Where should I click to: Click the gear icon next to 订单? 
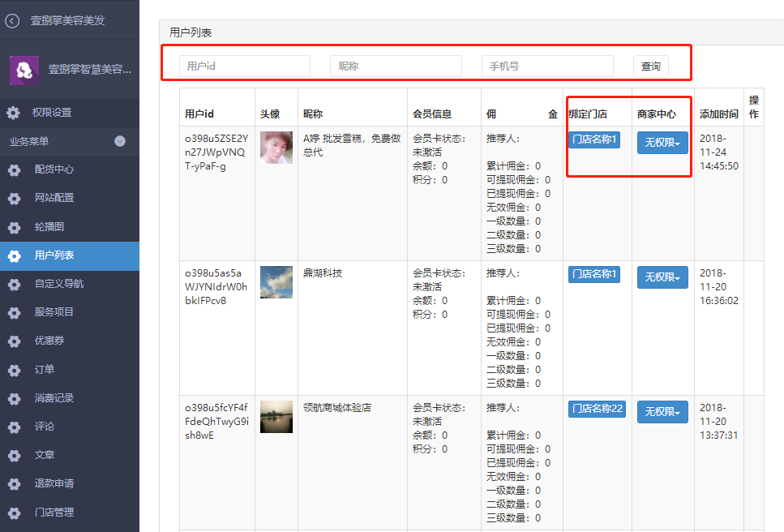(14, 370)
